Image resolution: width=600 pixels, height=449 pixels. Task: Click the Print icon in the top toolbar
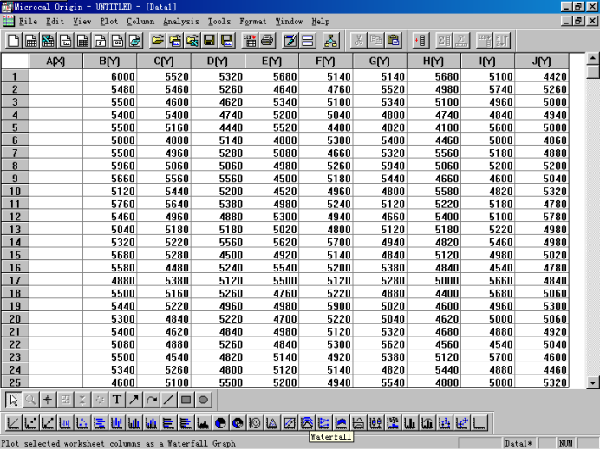[267, 41]
